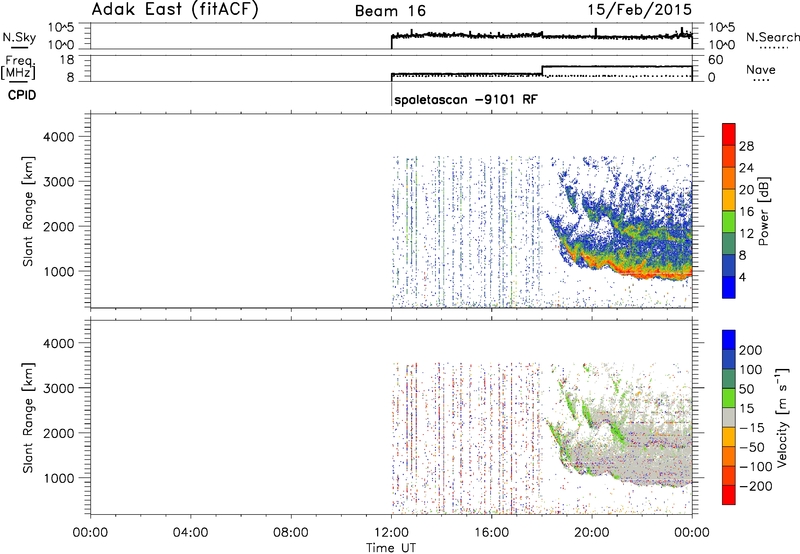The image size is (800, 554).
Task: Select the 'spaletascan -9101 RF' text
Action: [x=466, y=99]
